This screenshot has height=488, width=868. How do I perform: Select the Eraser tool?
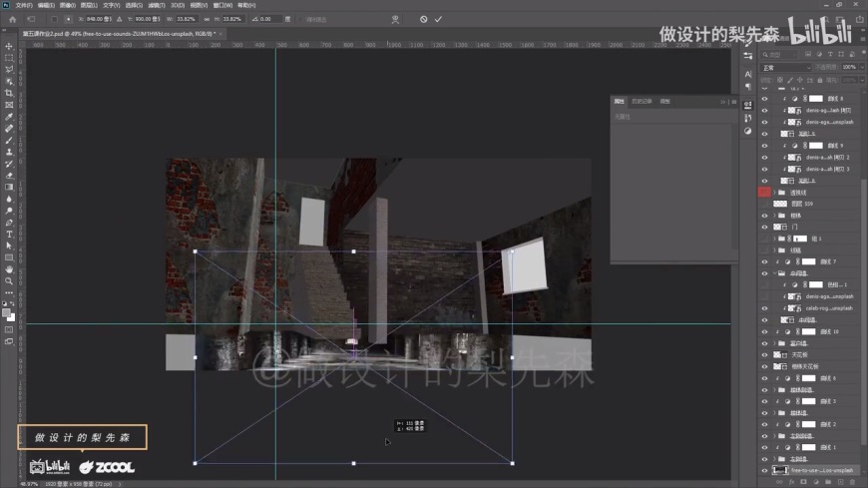click(x=9, y=175)
